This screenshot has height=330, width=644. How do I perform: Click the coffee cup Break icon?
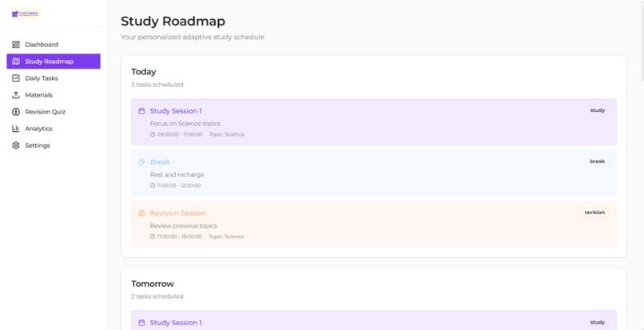tap(141, 162)
